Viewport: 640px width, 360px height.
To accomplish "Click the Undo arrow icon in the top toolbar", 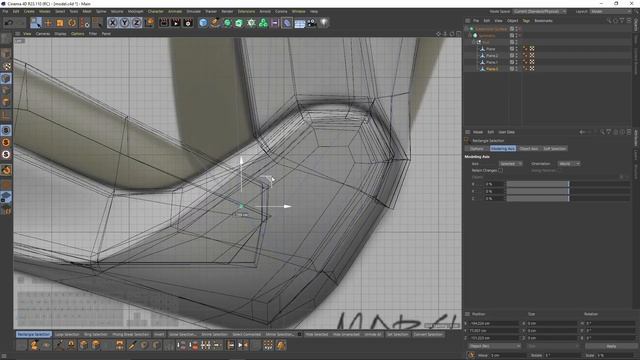I will click(9, 23).
